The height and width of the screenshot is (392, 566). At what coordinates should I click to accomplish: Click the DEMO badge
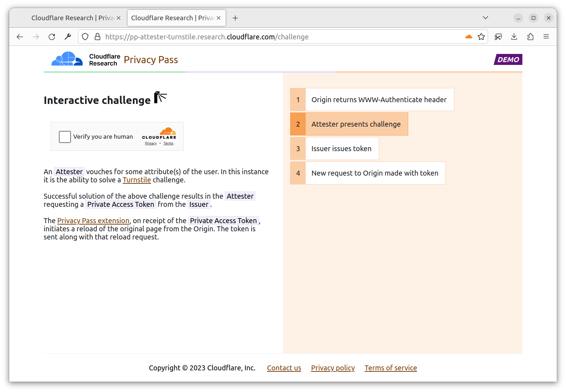(x=508, y=60)
